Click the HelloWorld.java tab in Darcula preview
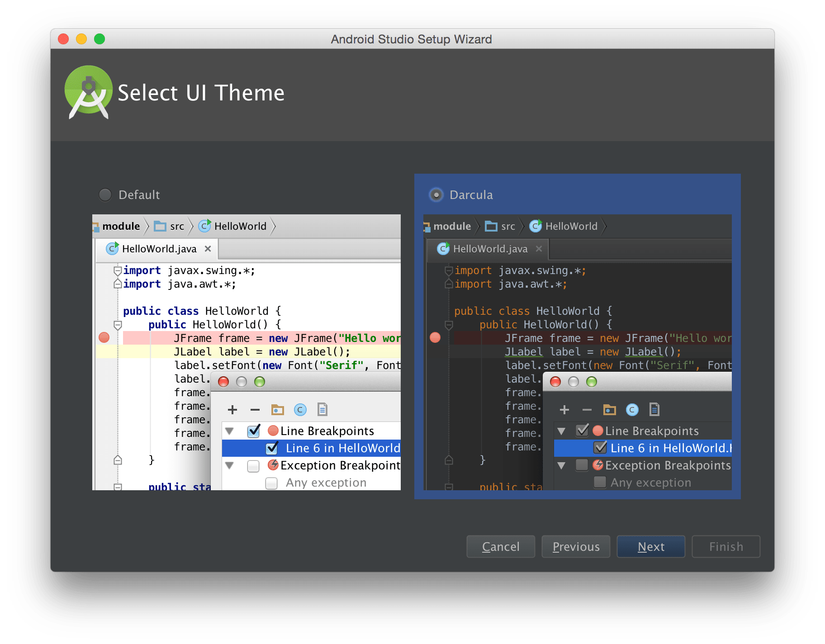 point(488,249)
